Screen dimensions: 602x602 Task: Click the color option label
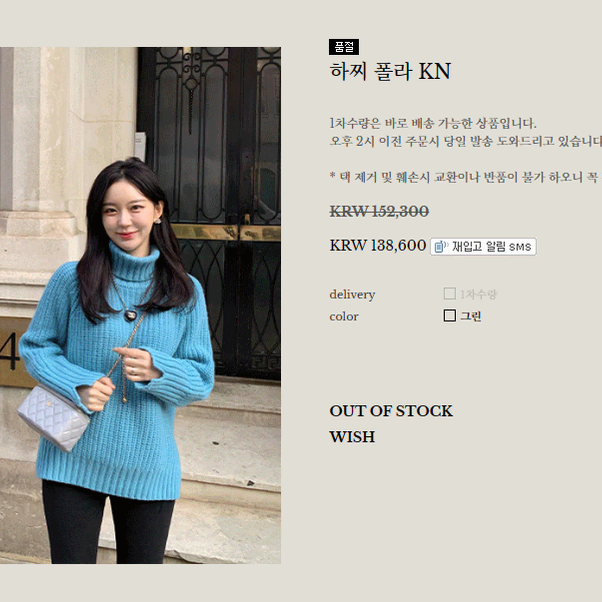click(344, 316)
